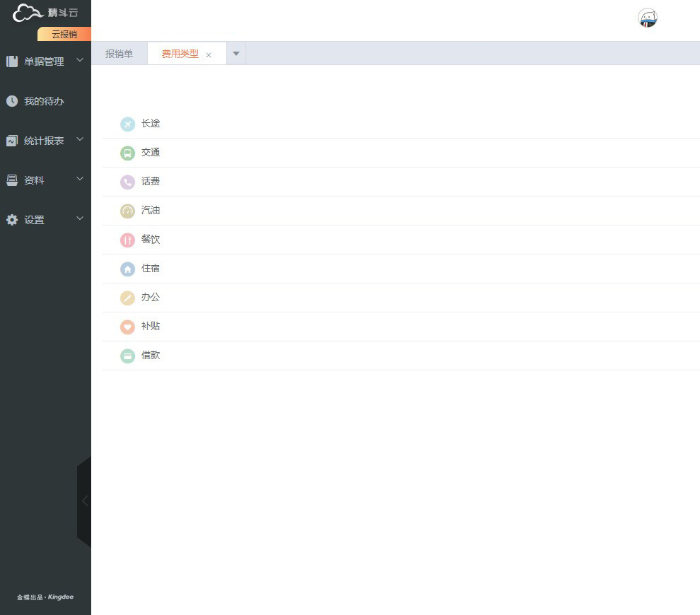Select the 补贴 expense type text
The width and height of the screenshot is (700, 615).
[151, 327]
